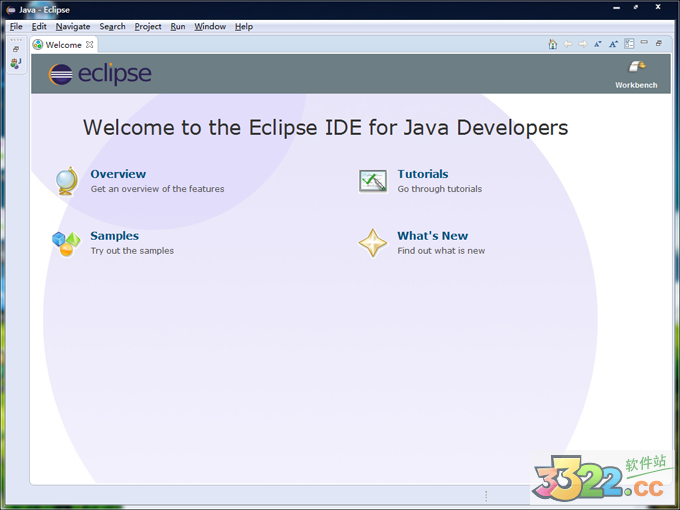Viewport: 680px width, 510px height.
Task: Click the Tutorials checklist icon
Action: click(373, 180)
